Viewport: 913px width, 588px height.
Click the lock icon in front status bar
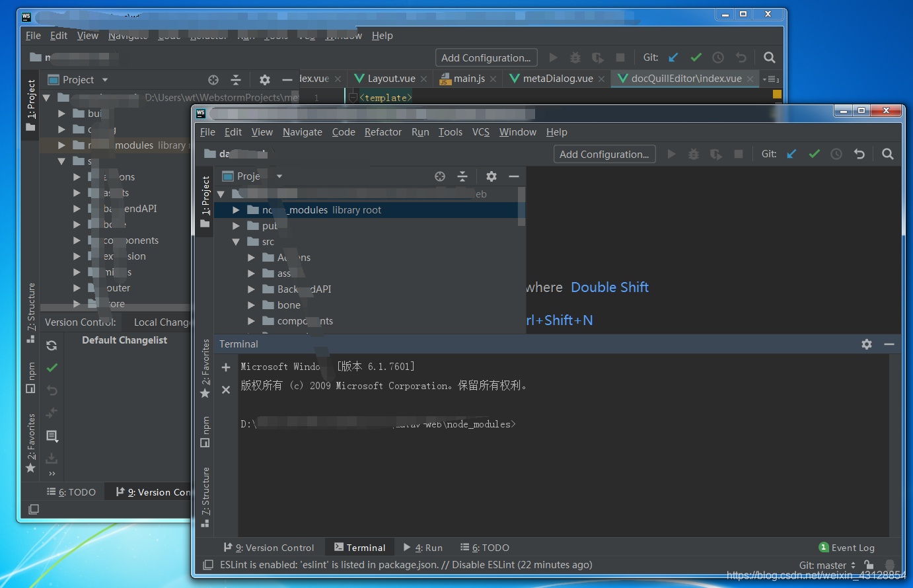tap(869, 565)
